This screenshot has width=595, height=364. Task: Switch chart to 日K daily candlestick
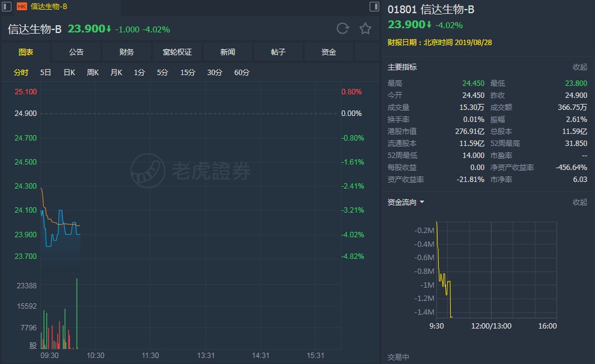pos(69,73)
